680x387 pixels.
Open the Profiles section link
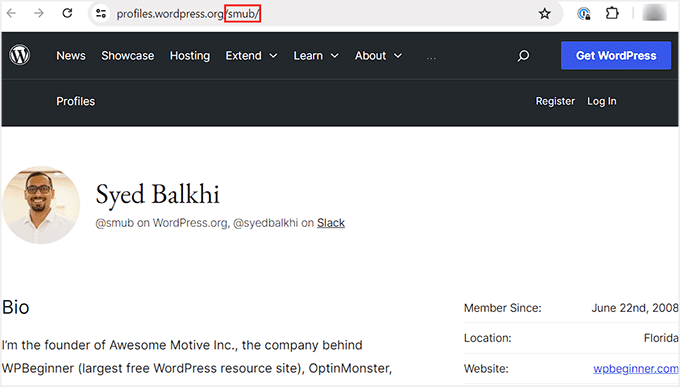coord(75,102)
